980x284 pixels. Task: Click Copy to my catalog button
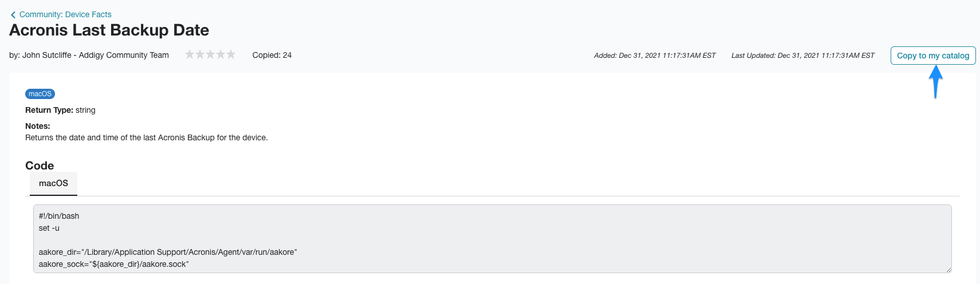pos(933,56)
